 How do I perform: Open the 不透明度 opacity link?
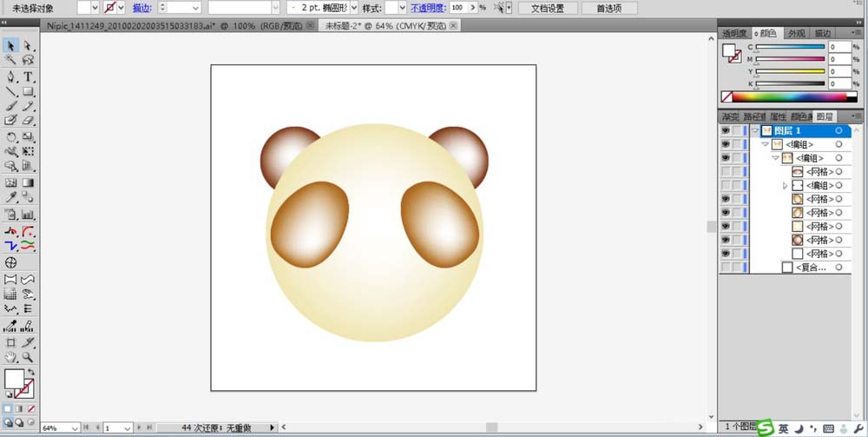tap(428, 8)
